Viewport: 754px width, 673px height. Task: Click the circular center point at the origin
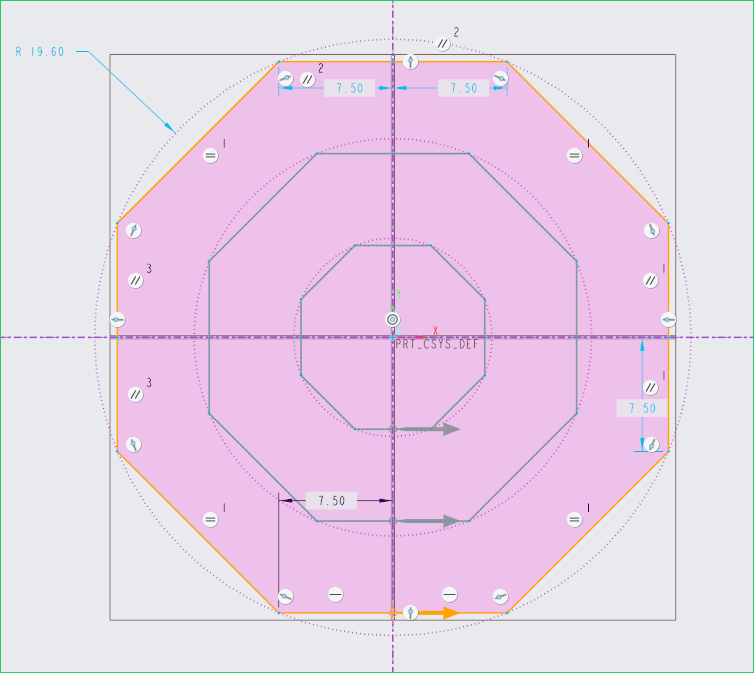pos(393,319)
